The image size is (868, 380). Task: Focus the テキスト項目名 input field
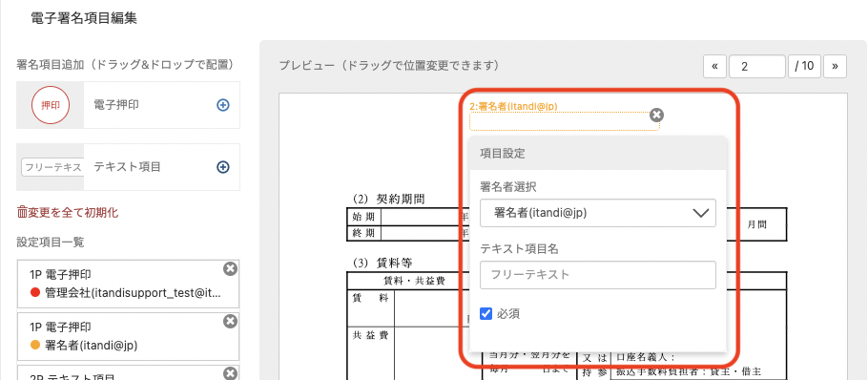point(598,275)
